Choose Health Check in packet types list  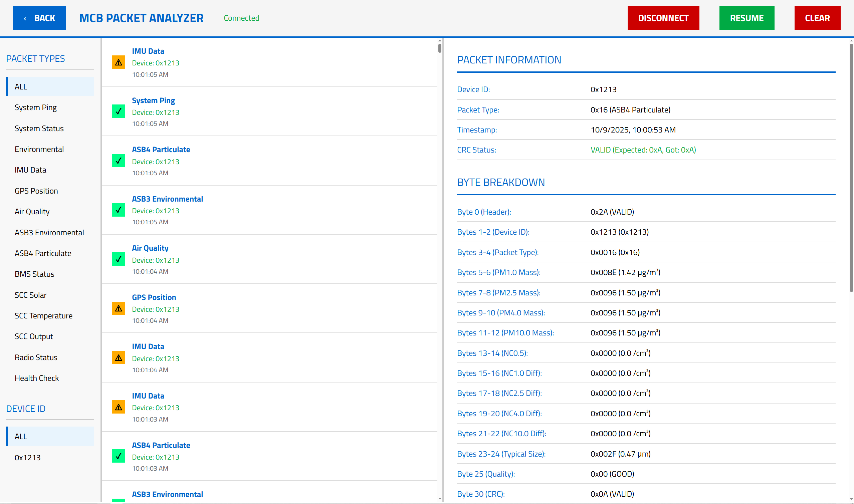click(x=37, y=378)
